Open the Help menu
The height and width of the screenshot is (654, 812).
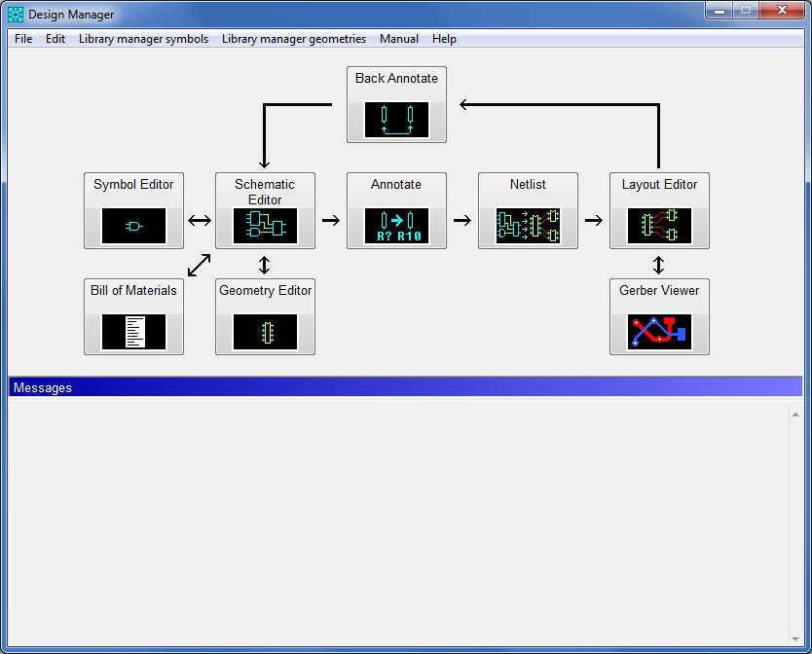pos(444,39)
